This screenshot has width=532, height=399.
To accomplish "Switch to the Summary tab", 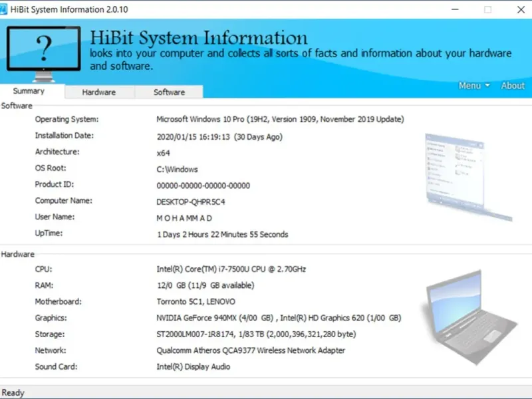I will pos(29,91).
